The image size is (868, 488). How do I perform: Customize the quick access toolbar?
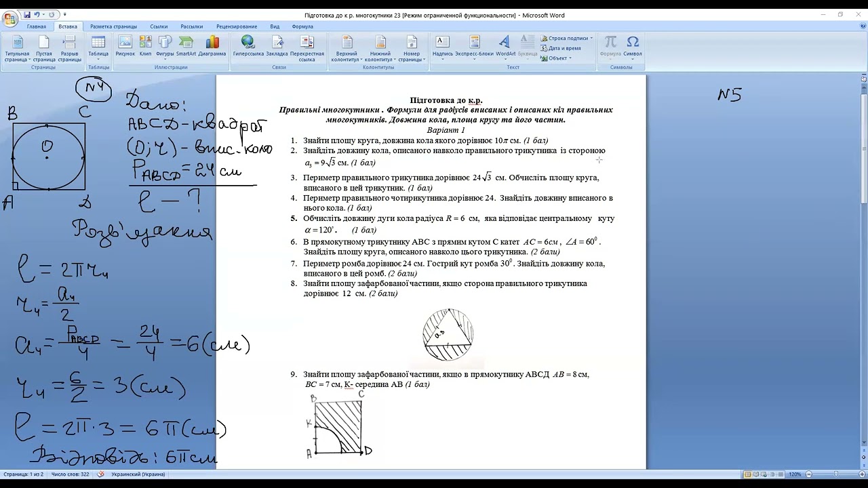[x=65, y=14]
